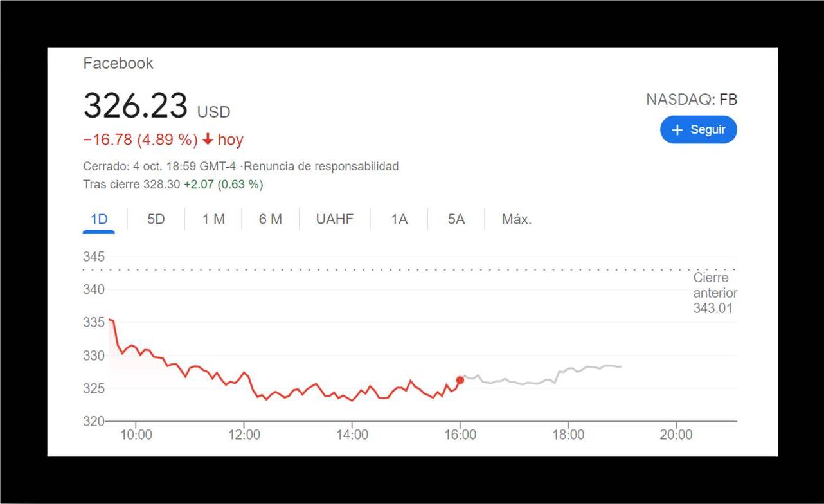Select the 1D time range tab
Viewport: 824px width, 504px height.
tap(99, 219)
